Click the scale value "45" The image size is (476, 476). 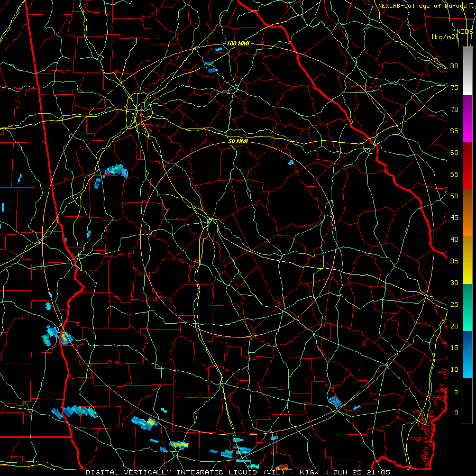point(454,218)
